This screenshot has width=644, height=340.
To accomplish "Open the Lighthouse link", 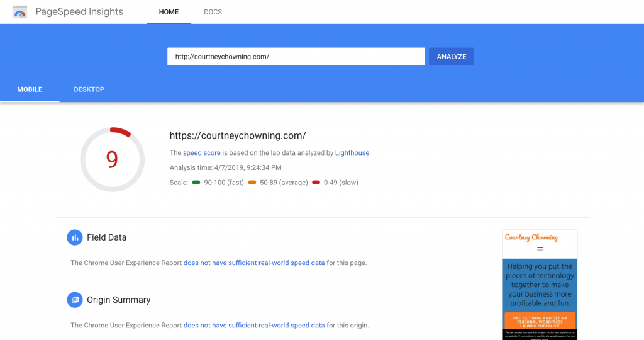I will 352,152.
